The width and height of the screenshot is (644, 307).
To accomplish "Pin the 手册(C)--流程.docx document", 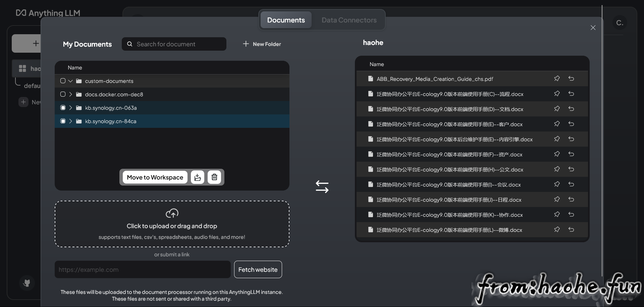I will click(557, 94).
